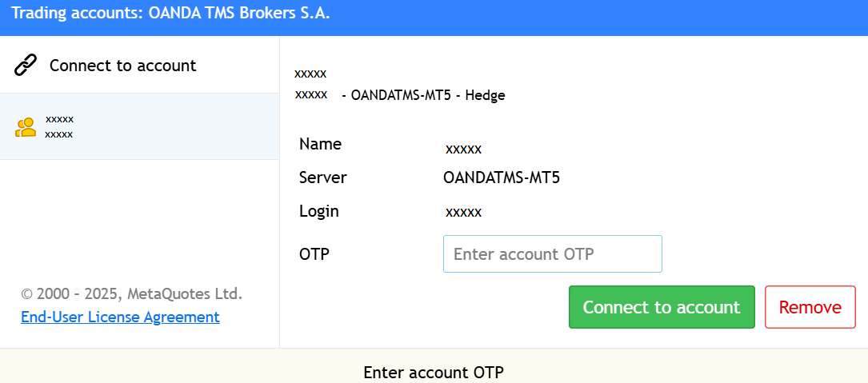Screen dimensions: 868x383
Task: Focus the Enter account OTP input field
Action: [x=552, y=254]
